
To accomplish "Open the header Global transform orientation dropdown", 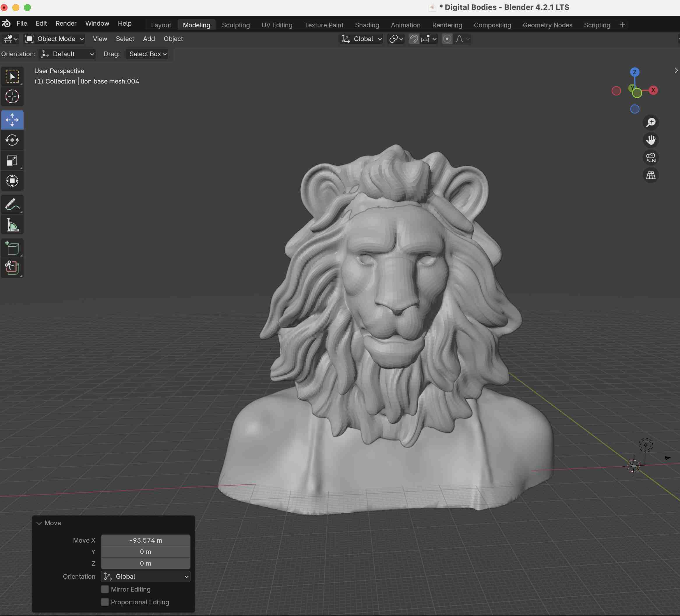I will 361,39.
